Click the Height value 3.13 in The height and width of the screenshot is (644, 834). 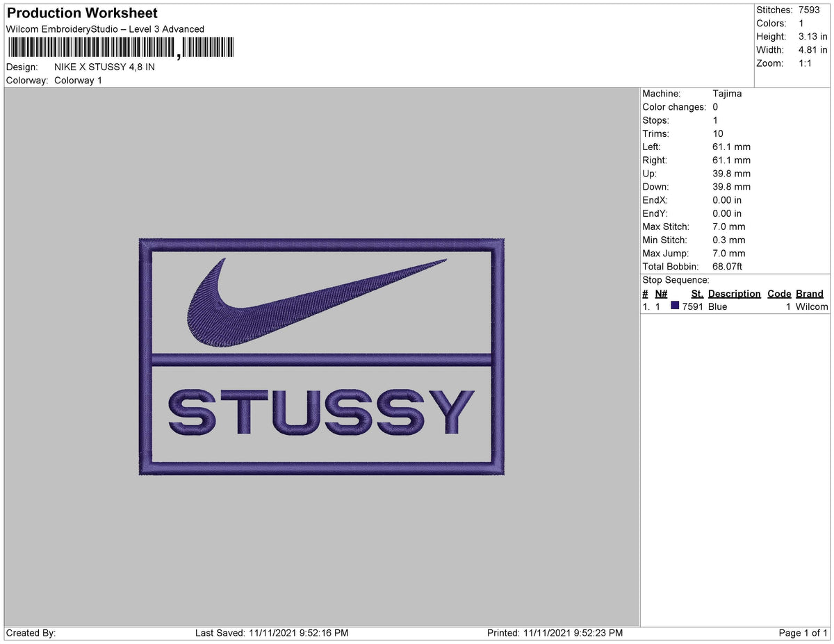point(813,37)
